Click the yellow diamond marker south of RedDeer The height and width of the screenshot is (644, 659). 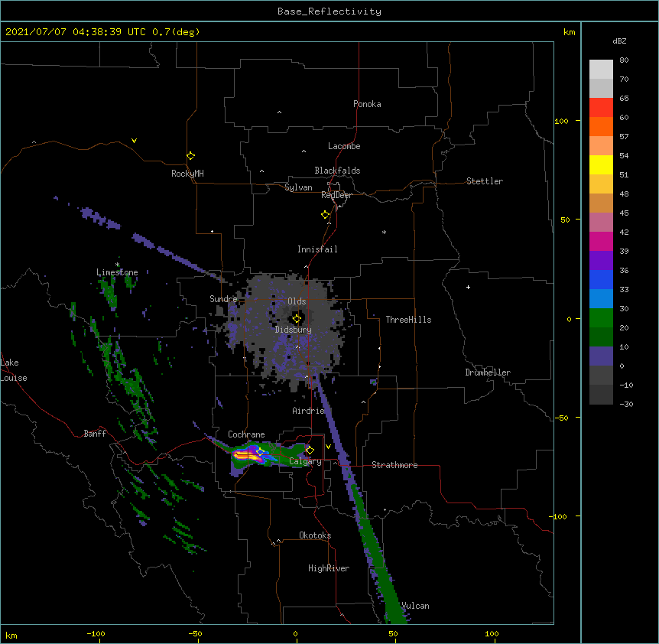pyautogui.click(x=325, y=215)
